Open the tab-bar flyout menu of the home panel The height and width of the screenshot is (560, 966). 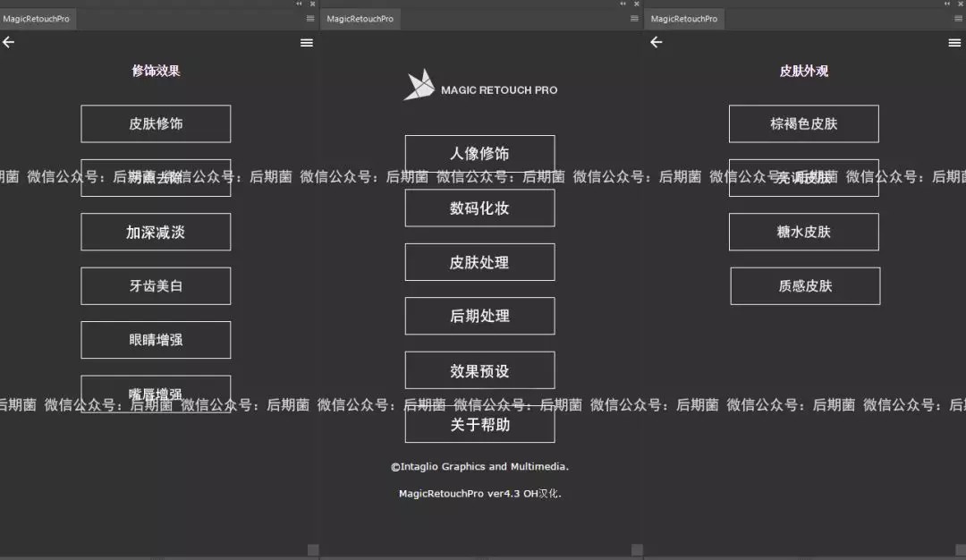point(634,19)
